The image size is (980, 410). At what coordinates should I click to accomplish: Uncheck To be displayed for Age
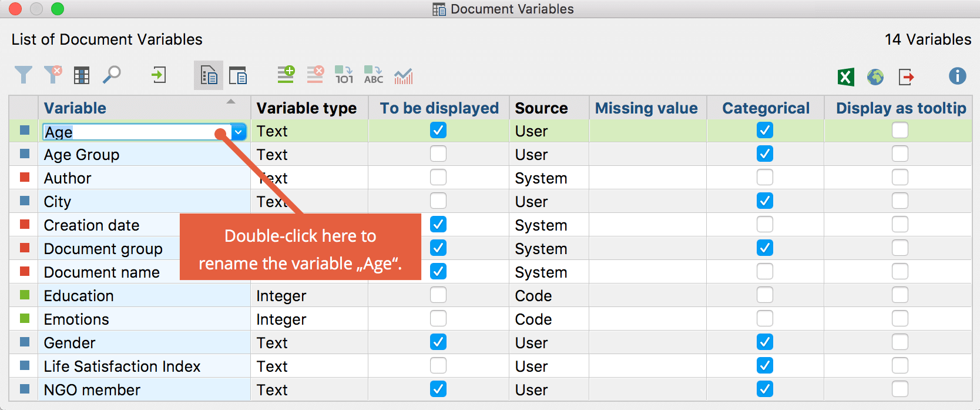[438, 130]
